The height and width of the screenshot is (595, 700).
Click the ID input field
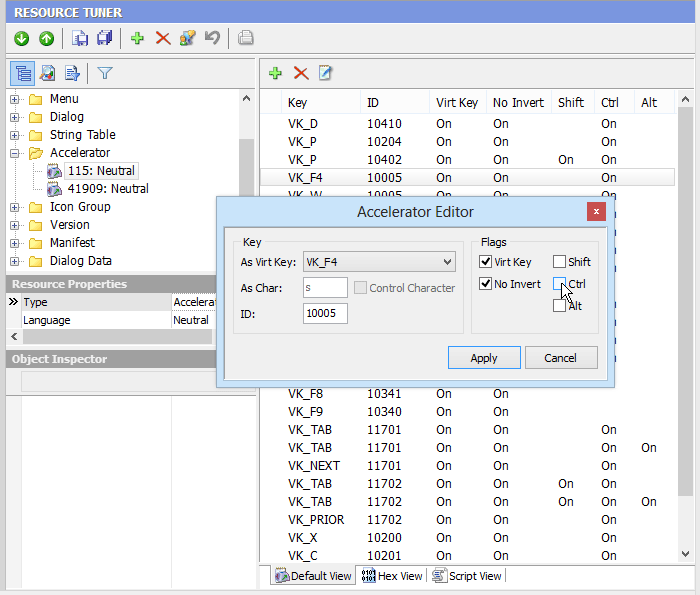tap(325, 313)
